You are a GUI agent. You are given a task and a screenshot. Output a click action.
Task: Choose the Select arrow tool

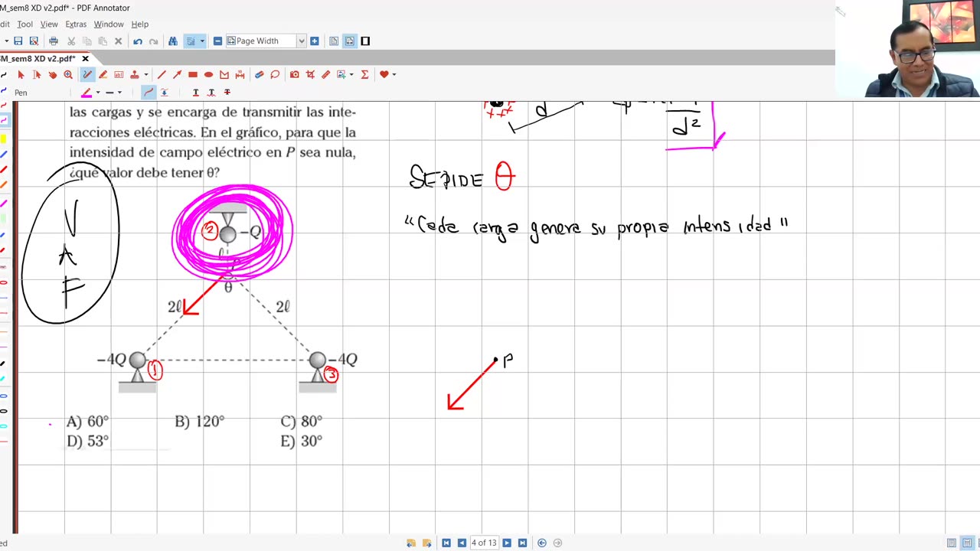pyautogui.click(x=21, y=74)
